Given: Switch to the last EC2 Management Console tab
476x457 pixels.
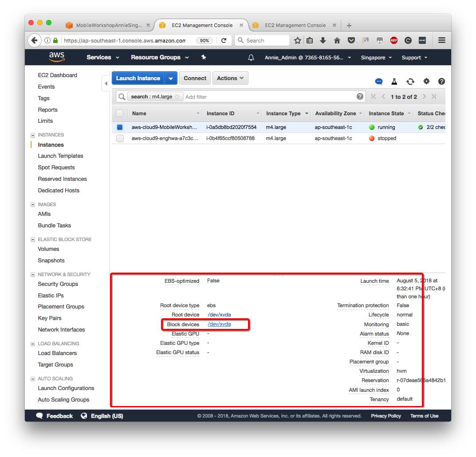Looking at the screenshot, I should point(295,25).
